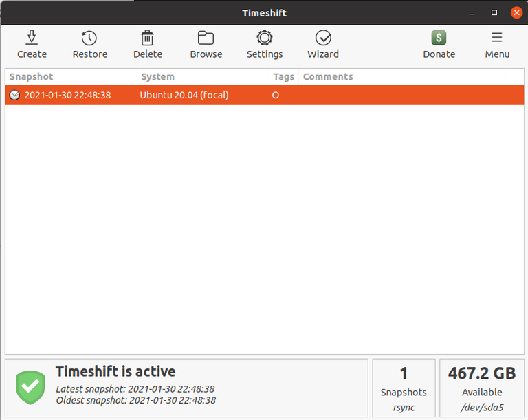Click the 467.2 GB Available panel
Viewport: 528px width, 420px height.
click(482, 388)
